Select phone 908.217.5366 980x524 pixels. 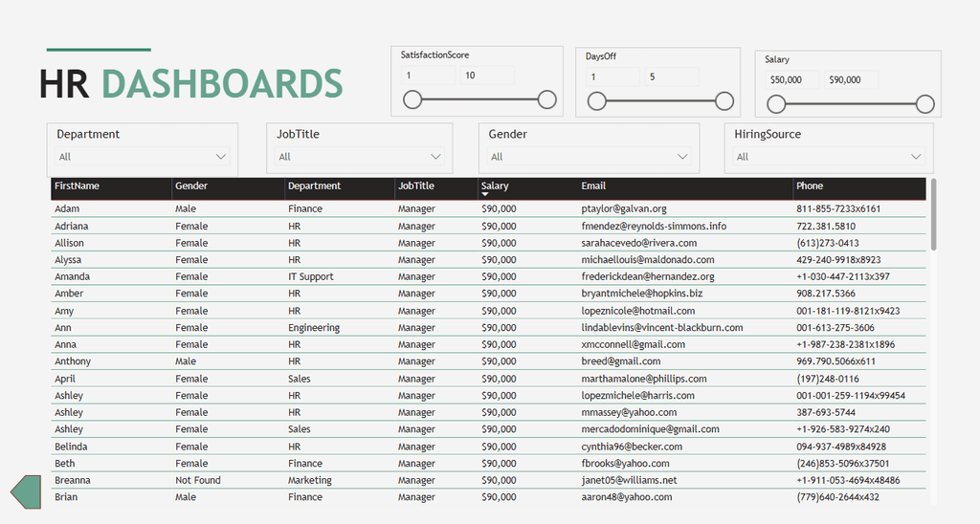tap(826, 294)
